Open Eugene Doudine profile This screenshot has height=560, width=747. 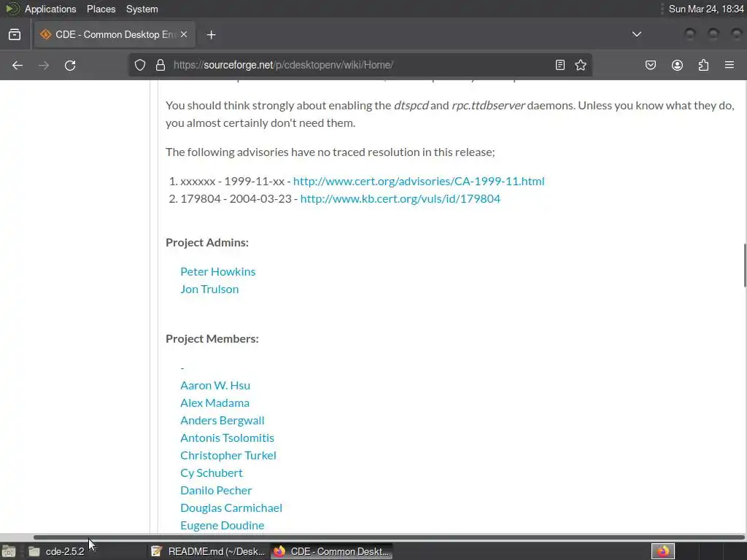click(222, 526)
